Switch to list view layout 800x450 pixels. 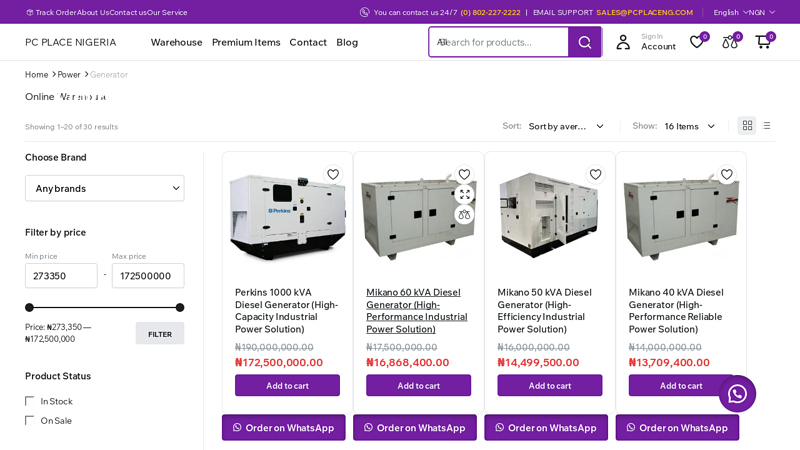[x=767, y=126]
